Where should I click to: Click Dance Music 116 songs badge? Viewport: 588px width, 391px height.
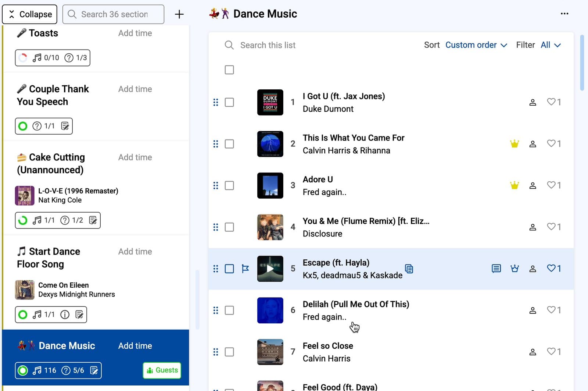pyautogui.click(x=44, y=370)
